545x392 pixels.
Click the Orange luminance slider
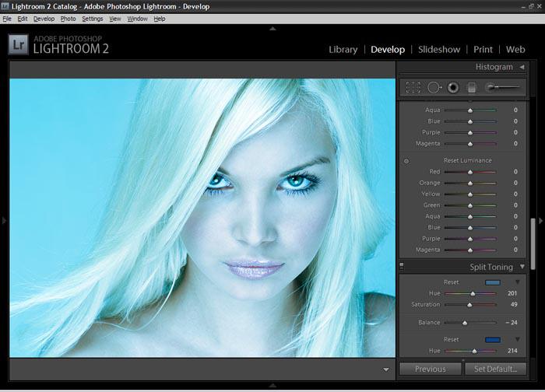[470, 183]
